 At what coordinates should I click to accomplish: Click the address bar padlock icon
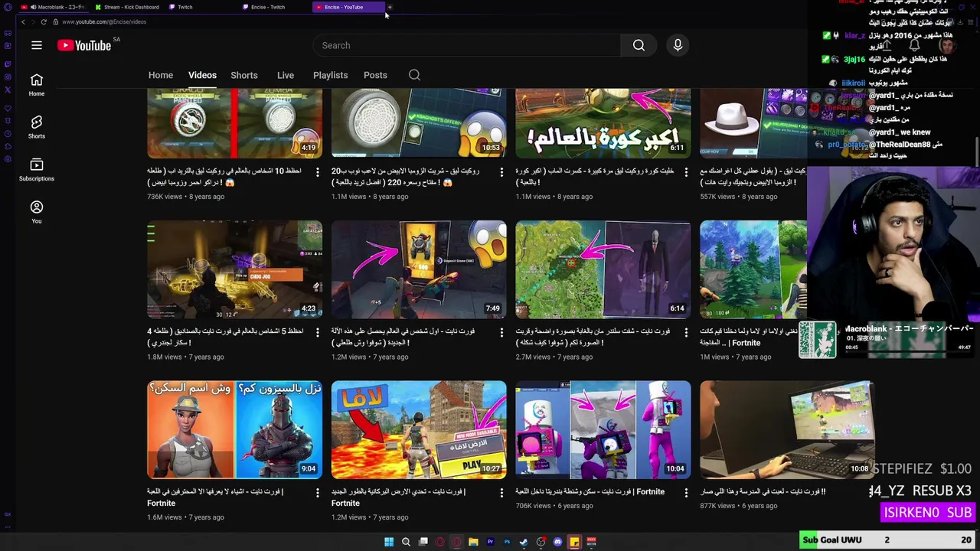55,21
